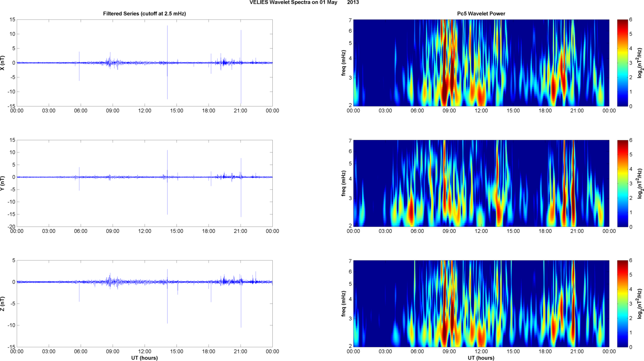This screenshot has height=361, width=644.
Task: Click the 'freq (mHz)' label of the bottom spectrogram
Action: pyautogui.click(x=344, y=304)
